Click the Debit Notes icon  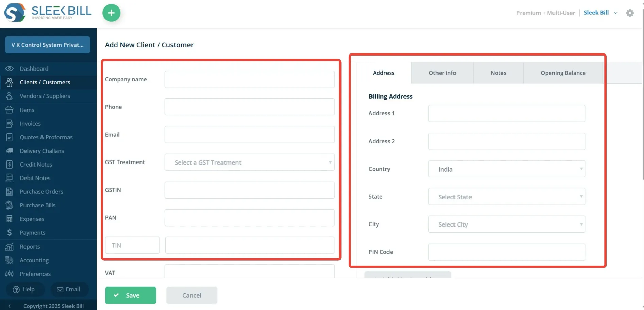(x=10, y=178)
